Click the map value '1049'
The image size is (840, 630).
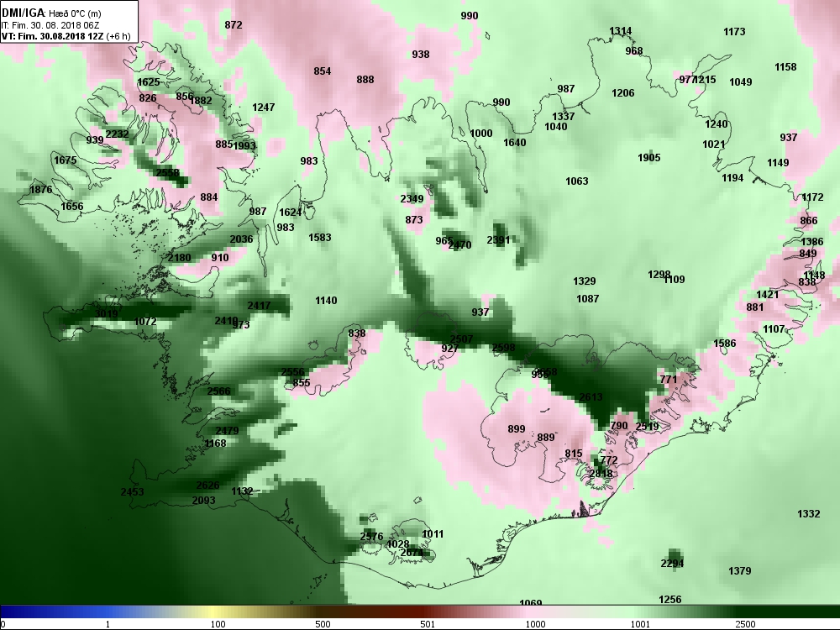coord(741,82)
